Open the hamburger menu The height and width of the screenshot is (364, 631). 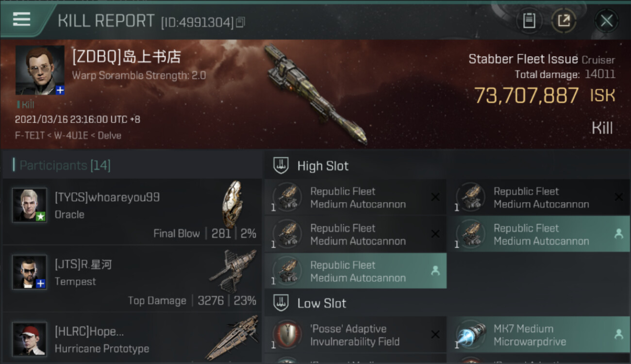(21, 20)
